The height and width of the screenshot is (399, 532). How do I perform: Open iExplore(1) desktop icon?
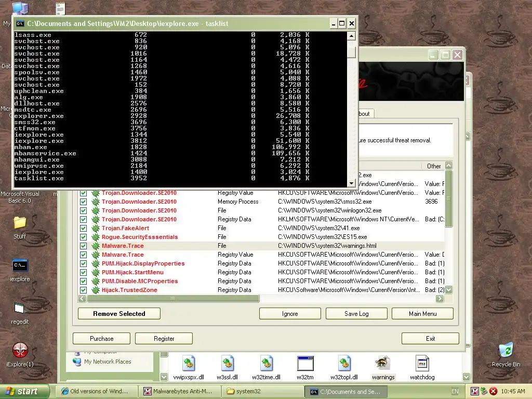pos(20,354)
